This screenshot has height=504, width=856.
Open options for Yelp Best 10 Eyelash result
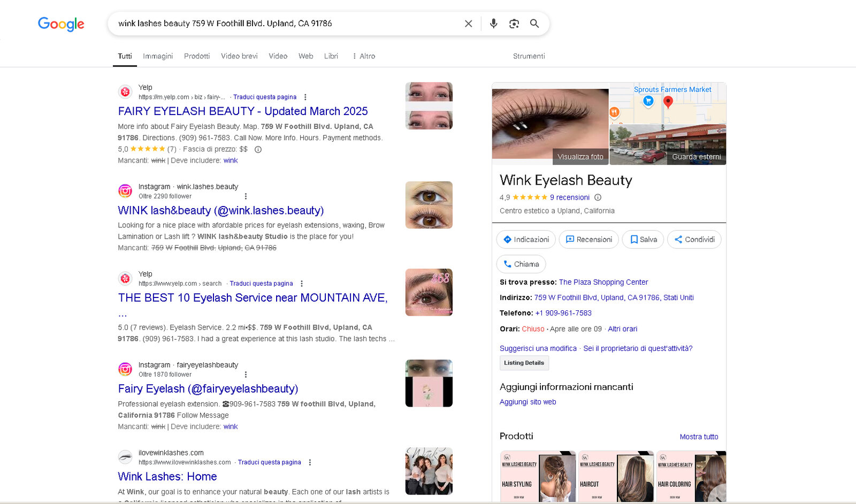pos(302,284)
